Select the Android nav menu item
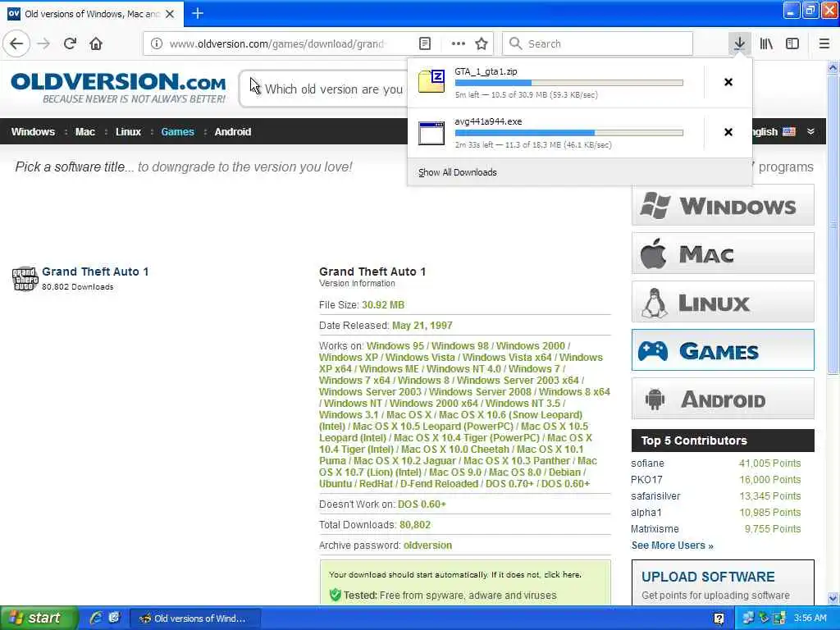This screenshot has height=630, width=840. pyautogui.click(x=232, y=132)
